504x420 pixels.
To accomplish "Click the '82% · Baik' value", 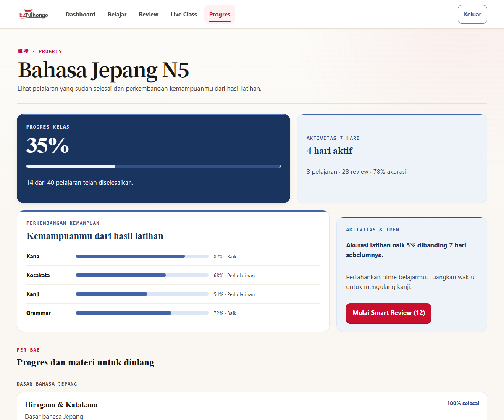I will [225, 256].
